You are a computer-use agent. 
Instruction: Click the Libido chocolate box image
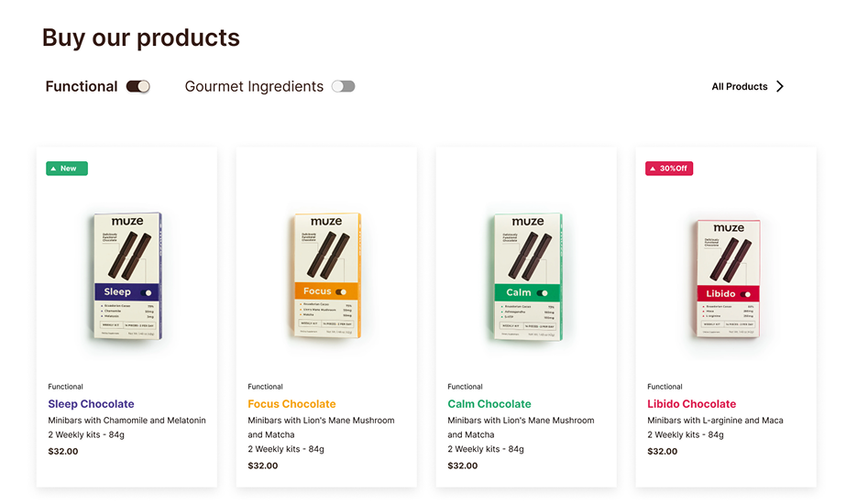(x=728, y=279)
